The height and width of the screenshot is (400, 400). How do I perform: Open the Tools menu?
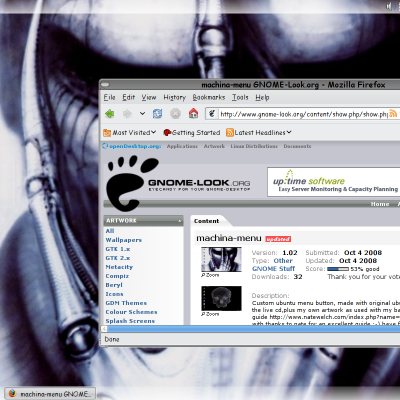(240, 97)
